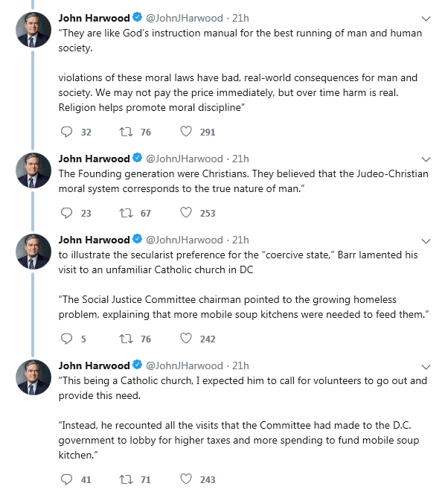
Task: Like the tweet with 242 likes
Action: [186, 339]
